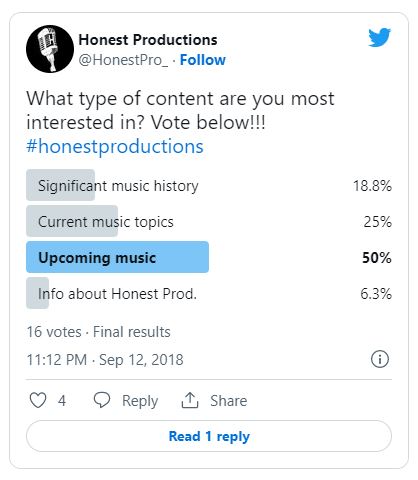
Task: Click the share upload arrow icon
Action: pyautogui.click(x=190, y=400)
